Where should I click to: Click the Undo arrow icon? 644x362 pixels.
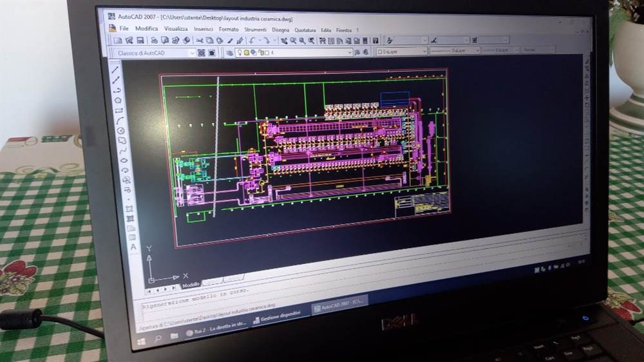pos(252,41)
